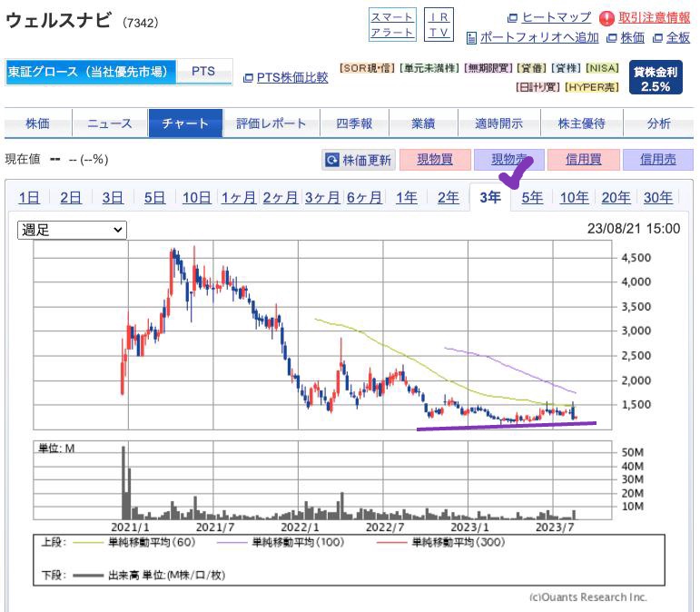Click the stock code (7342)
This screenshot has width=700, height=612.
point(141,23)
